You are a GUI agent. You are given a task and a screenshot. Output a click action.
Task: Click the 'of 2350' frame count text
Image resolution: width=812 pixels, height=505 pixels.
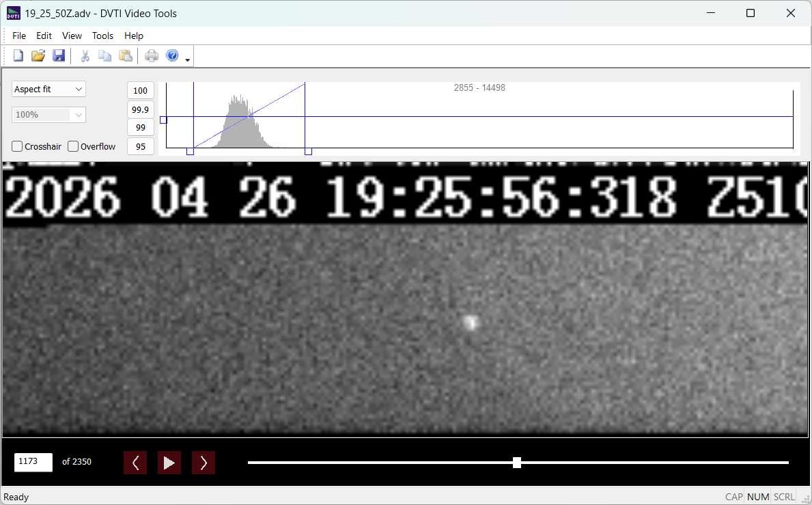coord(76,461)
